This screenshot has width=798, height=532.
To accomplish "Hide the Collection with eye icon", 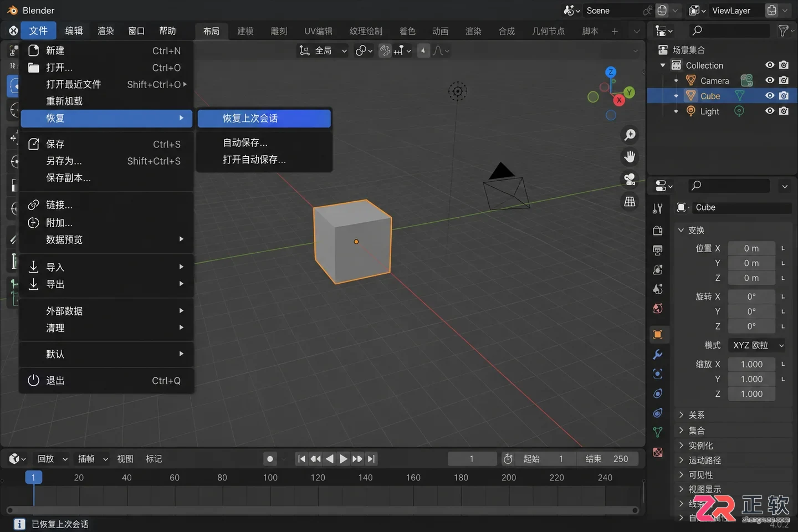I will 770,65.
